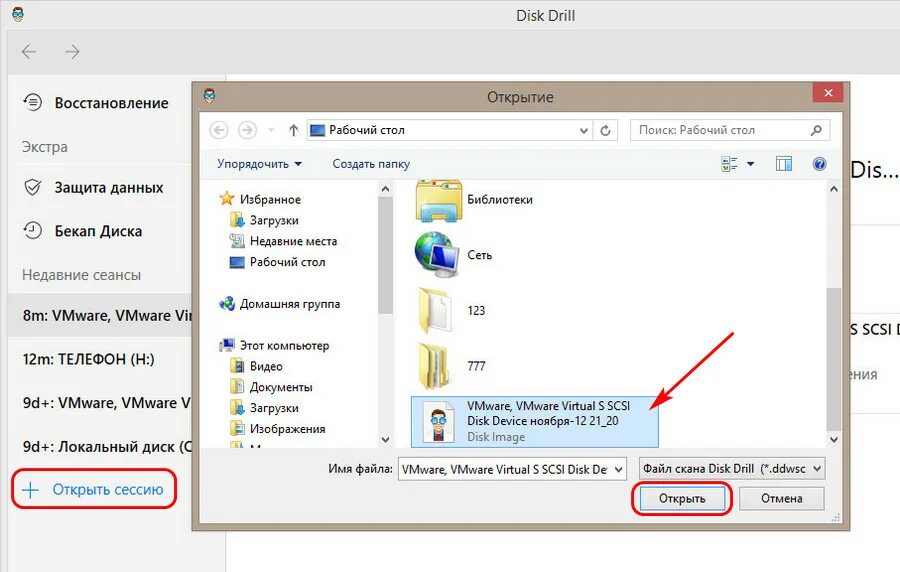Open Бекап Диска in sidebar
This screenshot has width=900, height=572.
point(100,231)
